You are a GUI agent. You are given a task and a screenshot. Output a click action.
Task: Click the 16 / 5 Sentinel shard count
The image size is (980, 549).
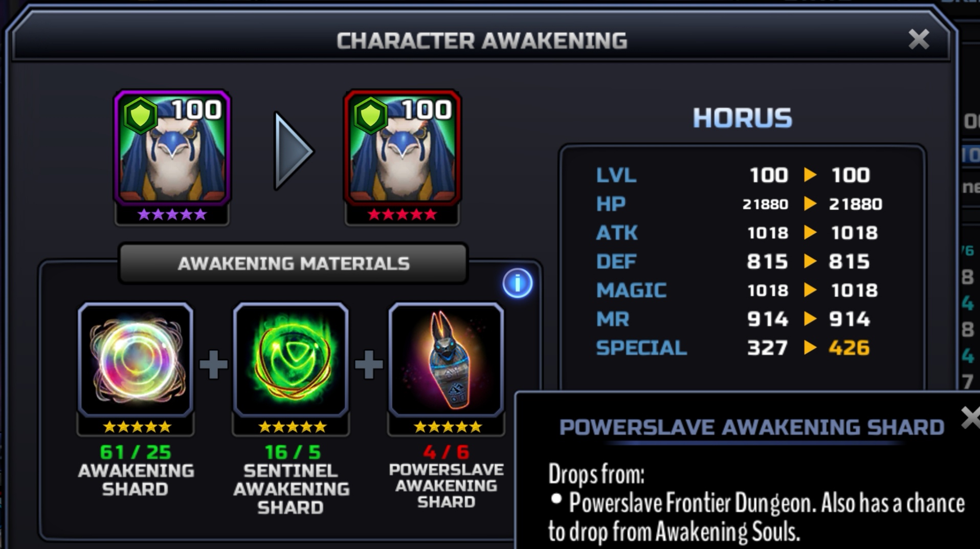pyautogui.click(x=292, y=452)
